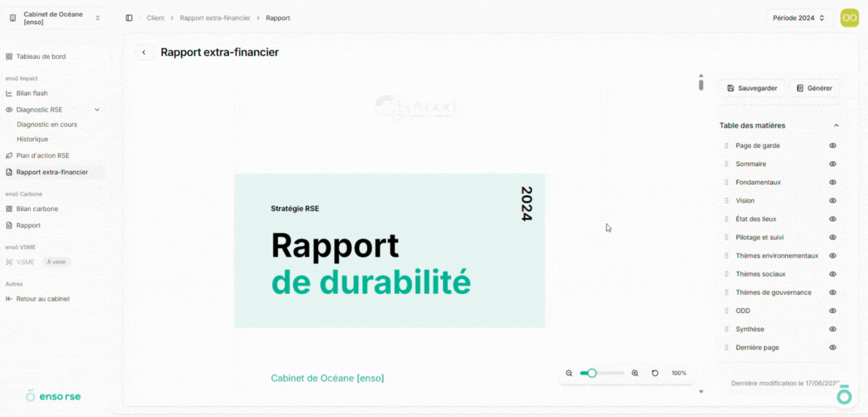Screen dimensions: 868x417
Task: Click the drag handle next to État des lieux
Action: pyautogui.click(x=727, y=219)
